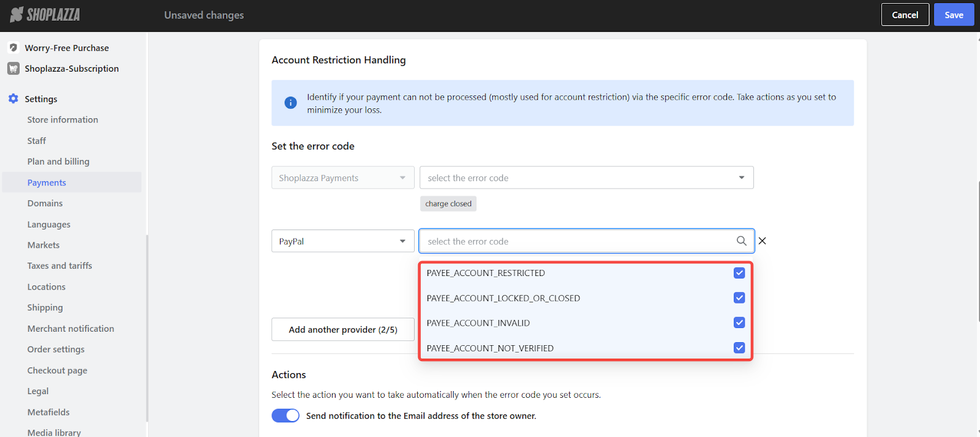The image size is (980, 437).
Task: Open Metafields settings
Action: (48, 412)
